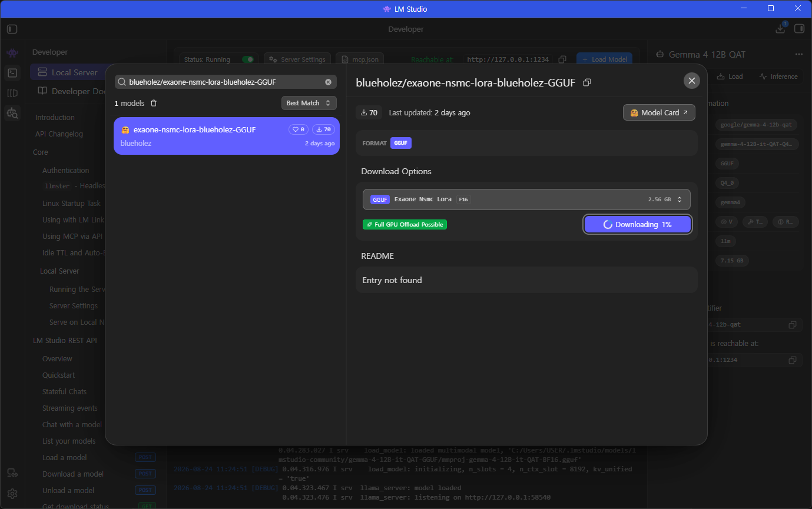Click the Gemma 4 12B QAT robot icon
Screen dimensions: 812x509
coord(660,54)
